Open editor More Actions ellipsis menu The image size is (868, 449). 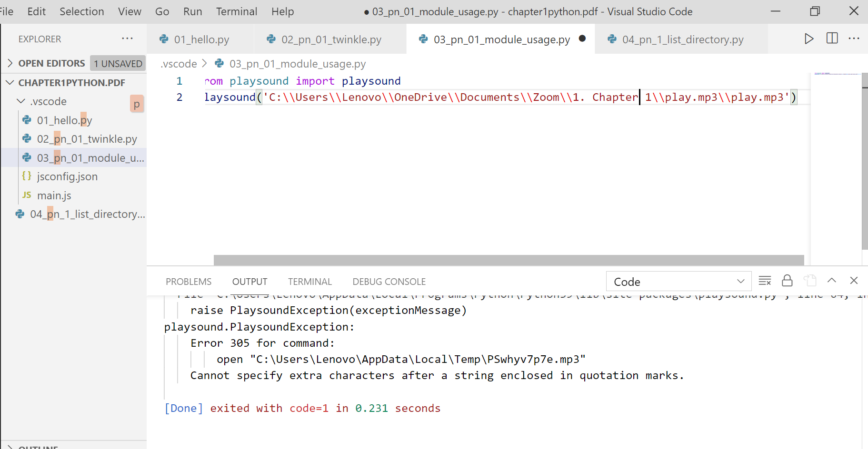[854, 39]
